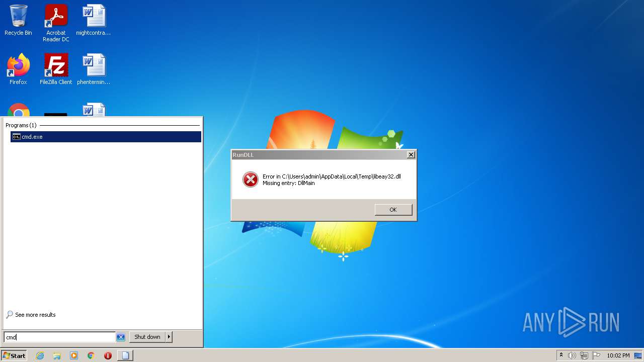Open the network tray icon
This screenshot has height=362, width=644.
584,355
